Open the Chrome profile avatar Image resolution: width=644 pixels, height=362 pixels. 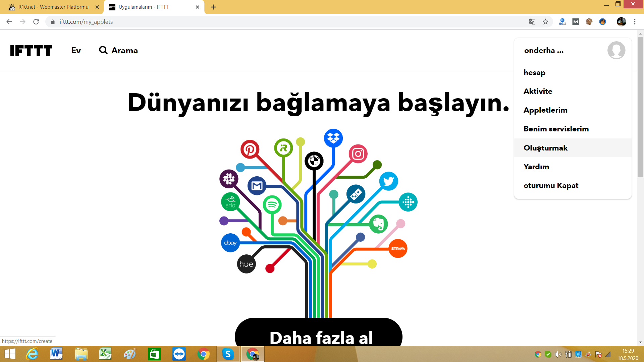tap(621, 22)
